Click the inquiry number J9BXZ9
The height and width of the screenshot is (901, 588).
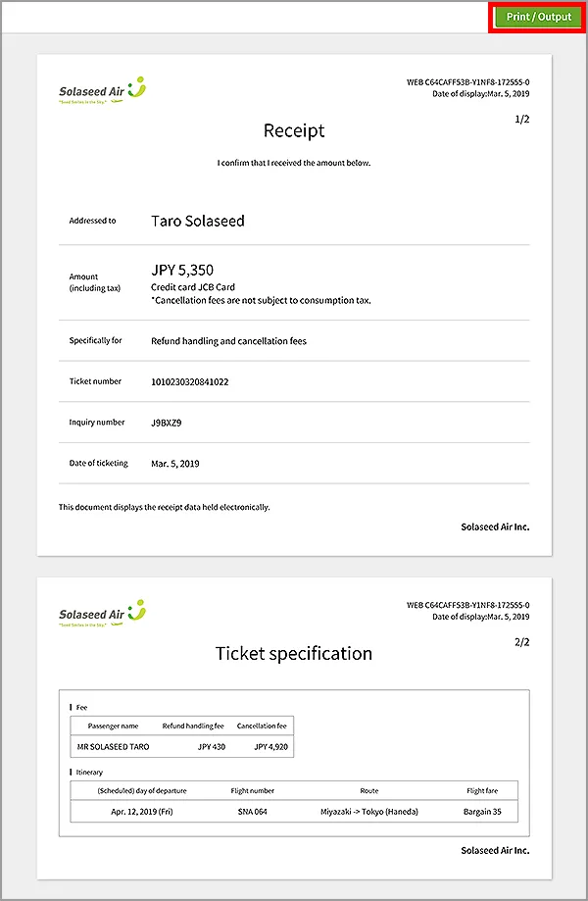coord(167,423)
